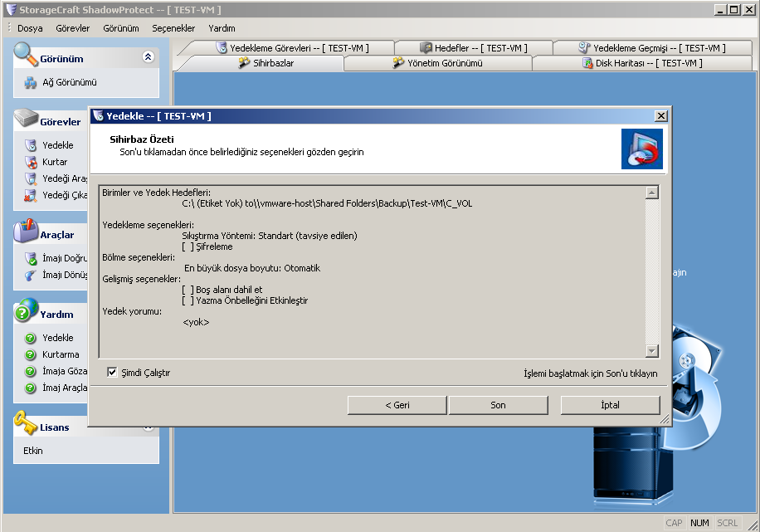Image resolution: width=760 pixels, height=532 pixels.
Task: Click the NUM indicator in status bar
Action: click(x=699, y=523)
